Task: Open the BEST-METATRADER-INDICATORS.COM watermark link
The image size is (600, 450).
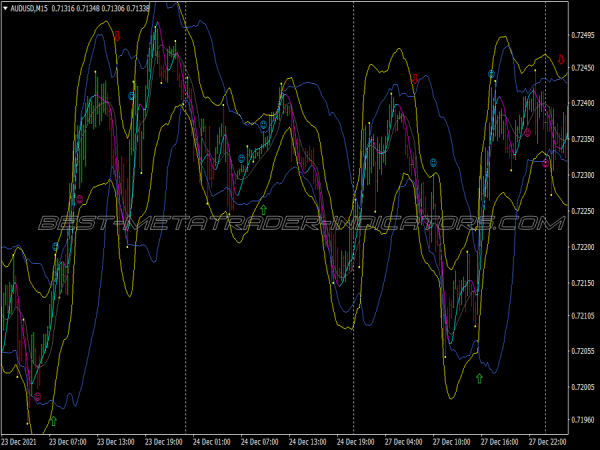Action: click(x=300, y=224)
